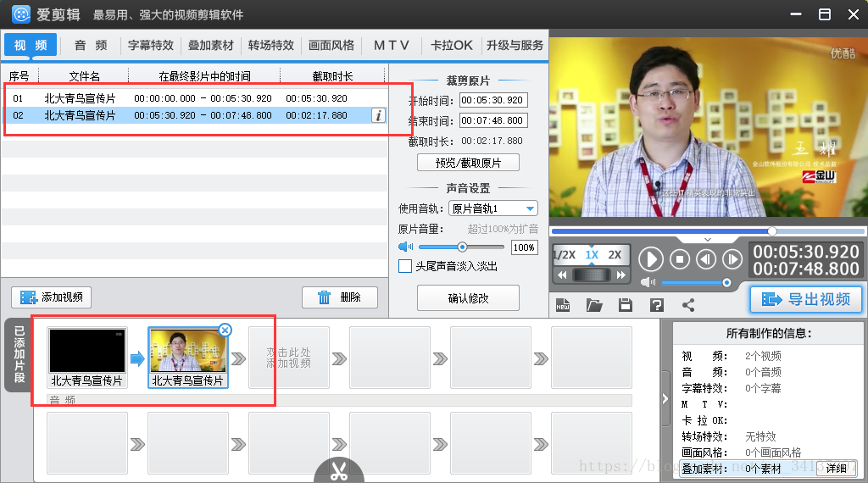Click the fast-forward double-arrow icon

point(621,275)
